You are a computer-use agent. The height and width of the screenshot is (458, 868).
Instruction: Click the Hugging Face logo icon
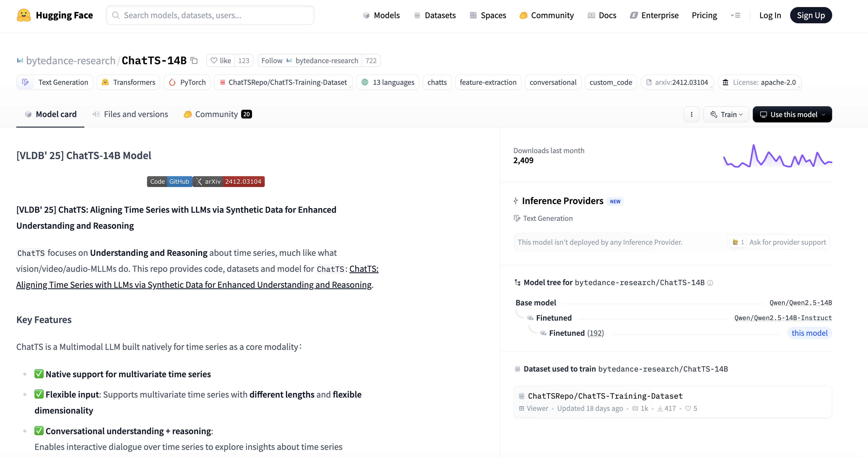tap(24, 15)
